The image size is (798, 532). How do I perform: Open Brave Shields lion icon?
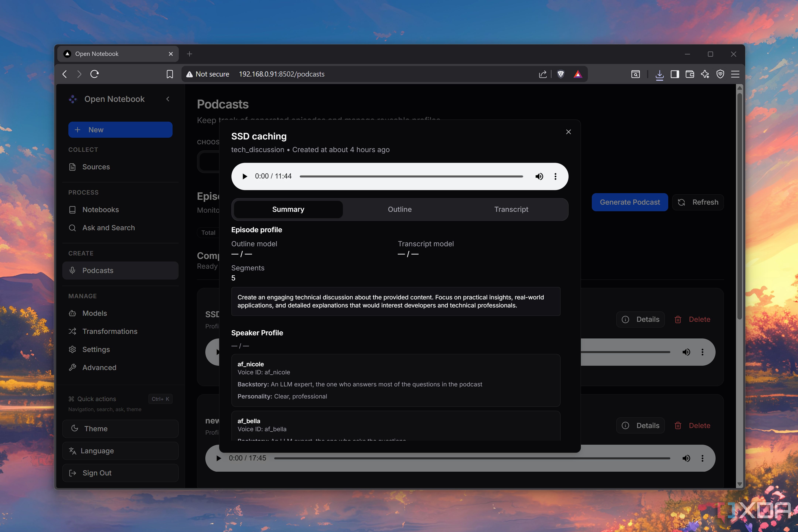(x=560, y=74)
